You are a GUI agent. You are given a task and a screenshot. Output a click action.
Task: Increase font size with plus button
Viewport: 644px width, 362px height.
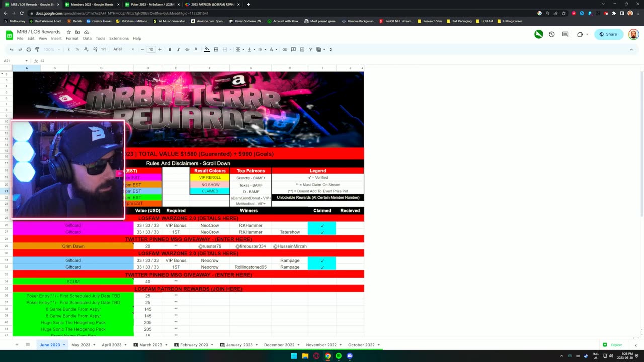pos(160,49)
